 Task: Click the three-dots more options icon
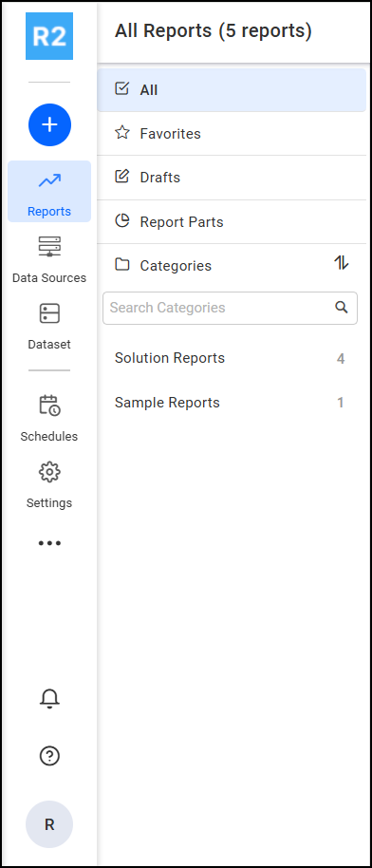49,543
